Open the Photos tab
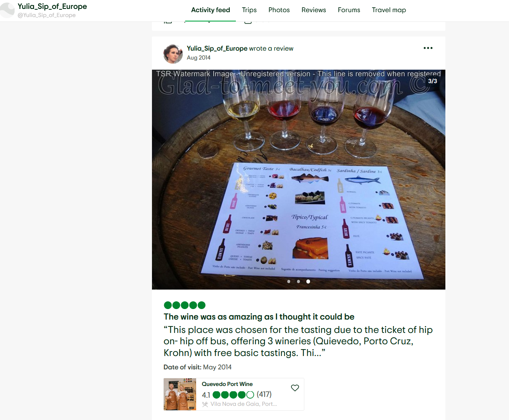 pos(279,10)
